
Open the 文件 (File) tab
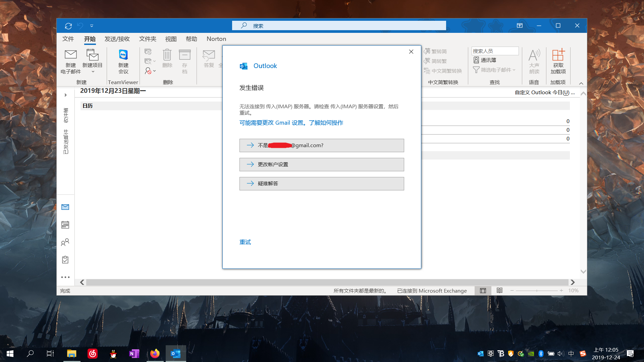click(x=68, y=39)
